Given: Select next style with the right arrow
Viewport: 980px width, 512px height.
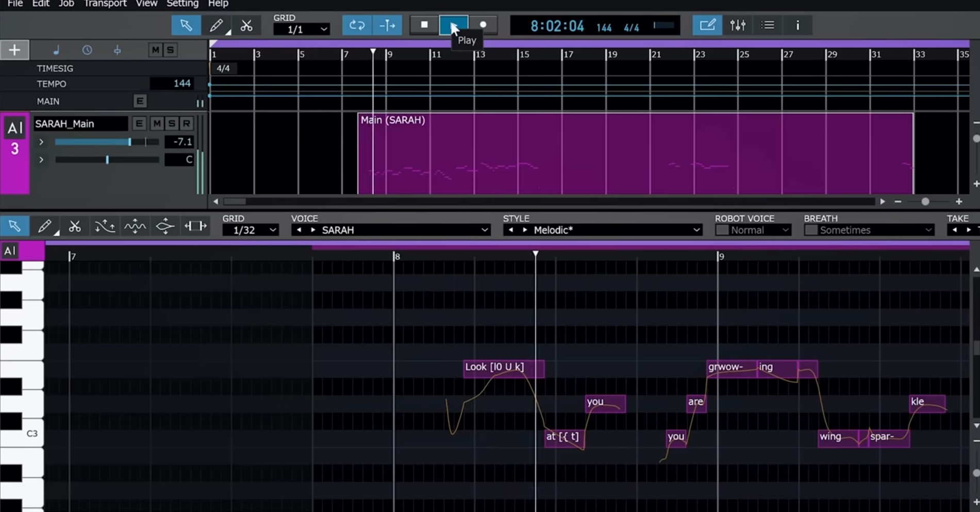Looking at the screenshot, I should (x=525, y=230).
